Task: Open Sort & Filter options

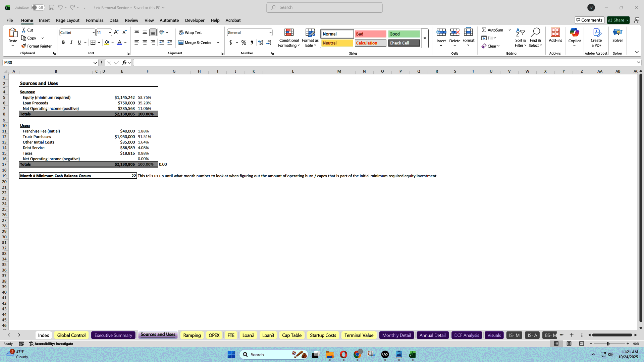Action: click(520, 37)
